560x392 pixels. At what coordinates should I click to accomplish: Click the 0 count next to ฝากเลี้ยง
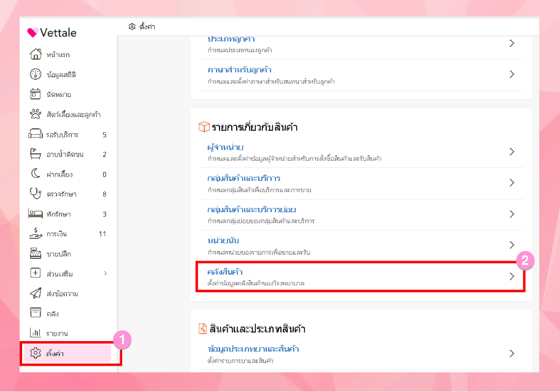tap(105, 174)
